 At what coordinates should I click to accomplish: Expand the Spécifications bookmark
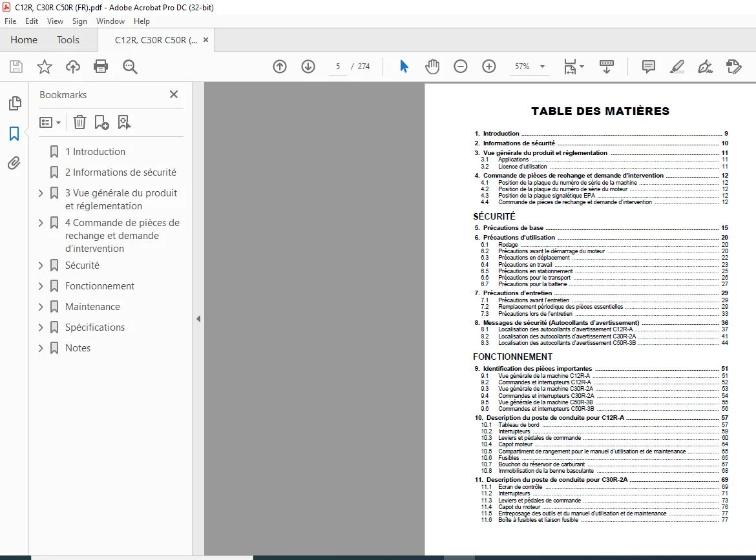(x=41, y=327)
